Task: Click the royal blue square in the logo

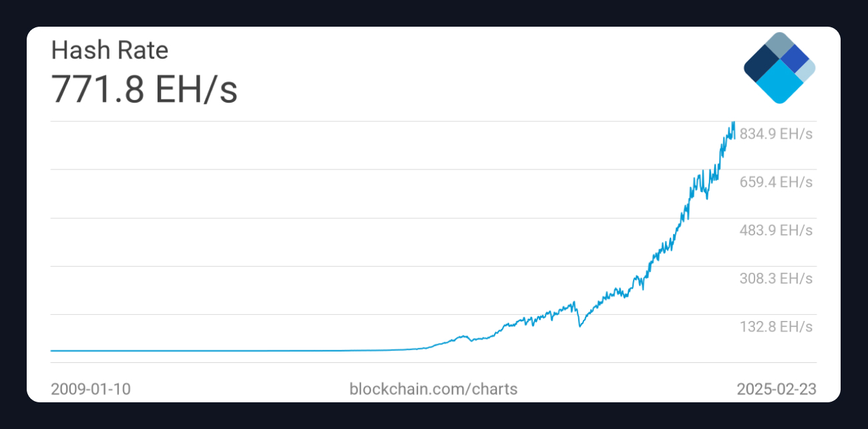Action: point(794,59)
